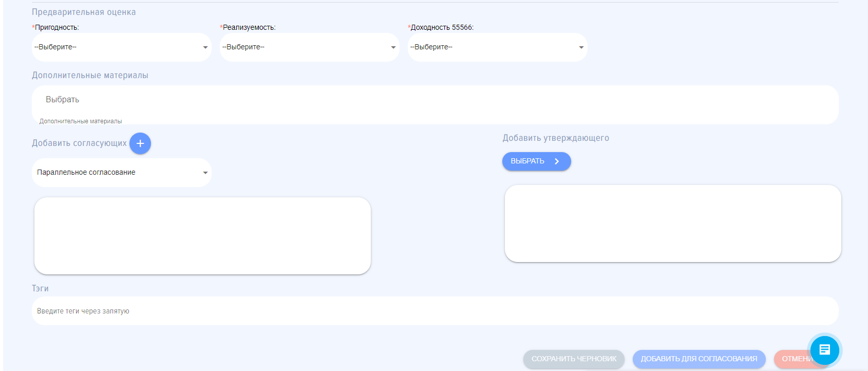Open the Доходность 55566 select field

click(x=492, y=47)
